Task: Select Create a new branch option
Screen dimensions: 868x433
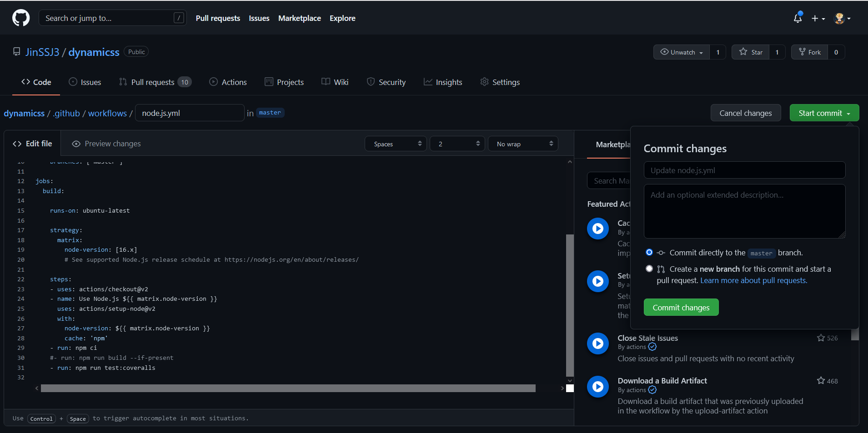Action: point(649,269)
